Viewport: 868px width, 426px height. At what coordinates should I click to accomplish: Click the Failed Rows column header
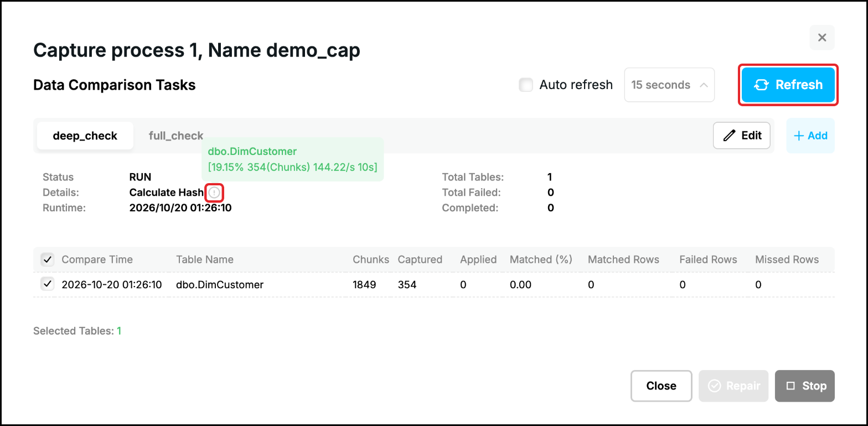[x=709, y=259]
